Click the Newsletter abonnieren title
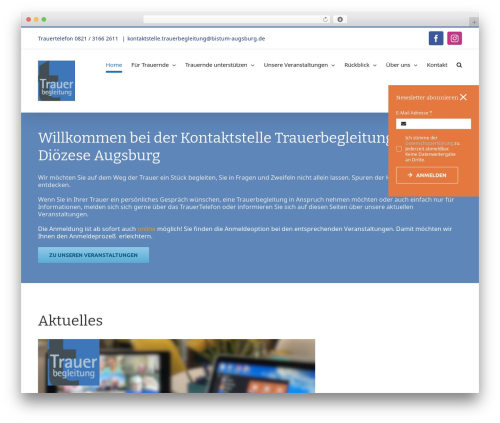 click(x=427, y=97)
